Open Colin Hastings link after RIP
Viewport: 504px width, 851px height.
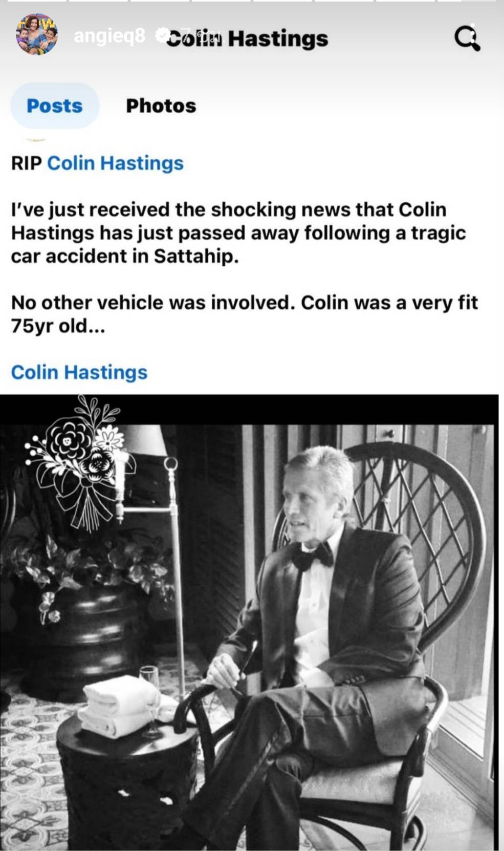(x=115, y=163)
